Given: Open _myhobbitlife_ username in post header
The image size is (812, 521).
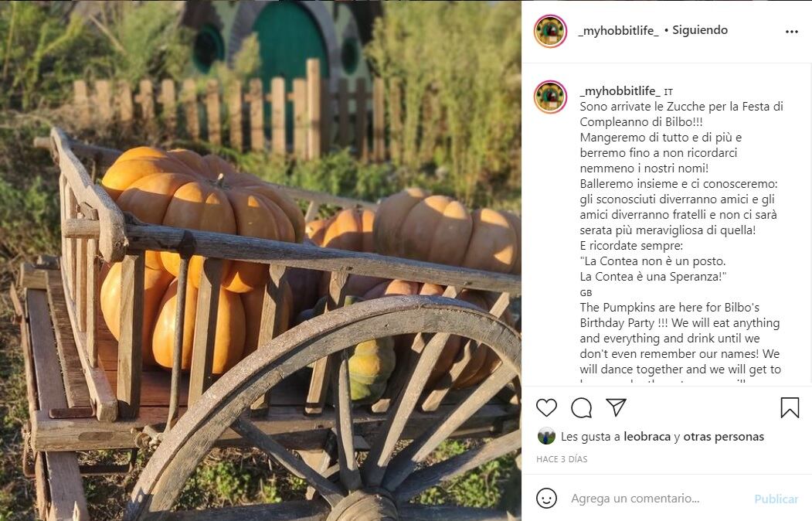Looking at the screenshot, I should [x=619, y=31].
